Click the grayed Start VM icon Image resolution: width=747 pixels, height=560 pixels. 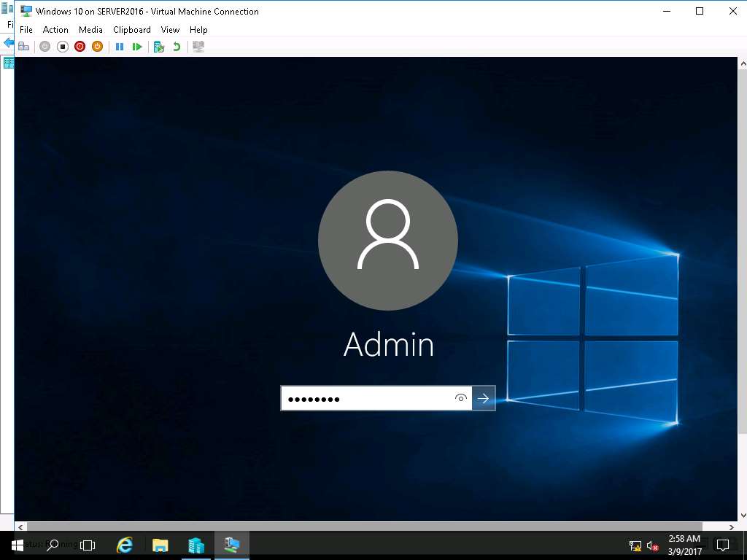click(44, 47)
